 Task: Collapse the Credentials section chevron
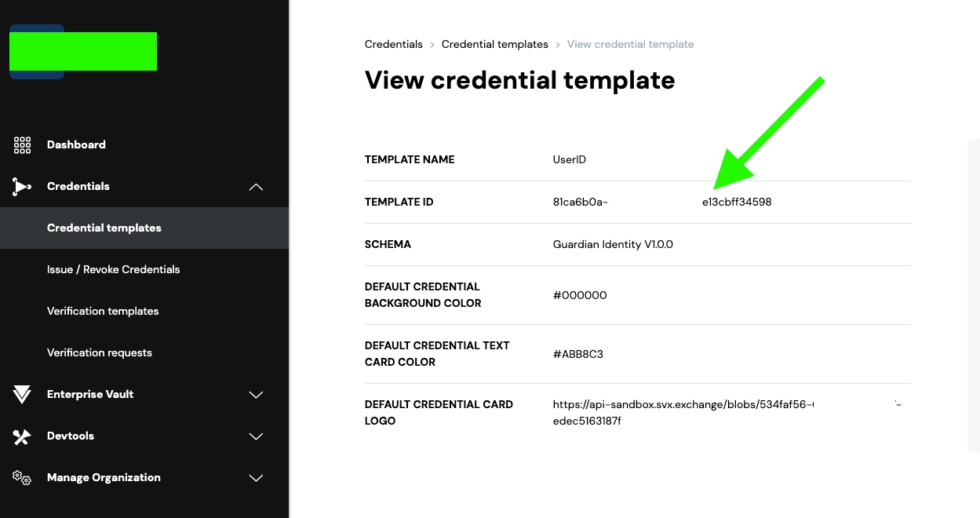pyautogui.click(x=256, y=187)
